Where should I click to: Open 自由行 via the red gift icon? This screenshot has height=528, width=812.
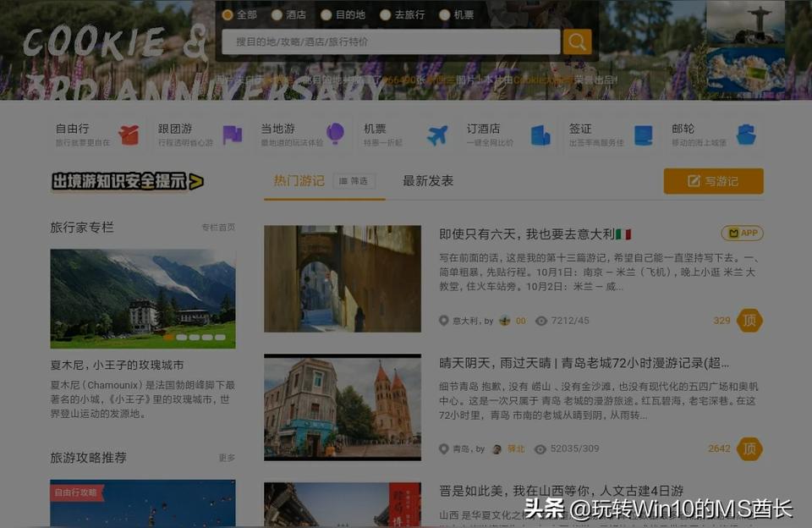click(x=129, y=135)
